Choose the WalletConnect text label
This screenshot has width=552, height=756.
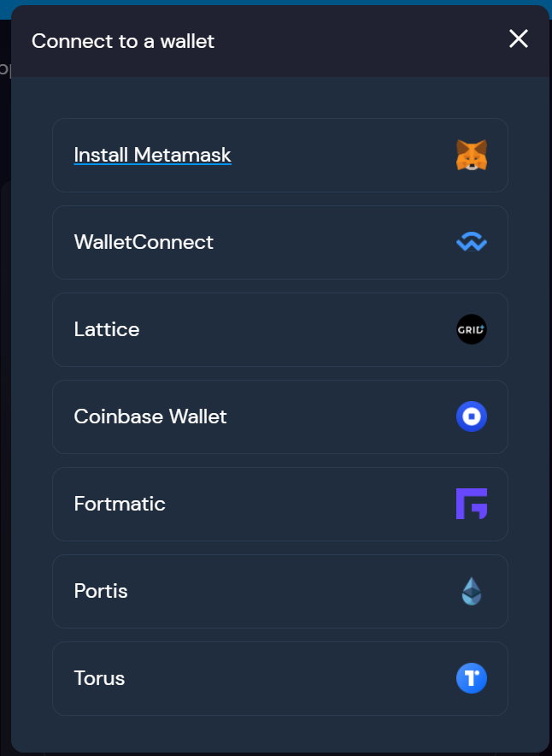144,242
